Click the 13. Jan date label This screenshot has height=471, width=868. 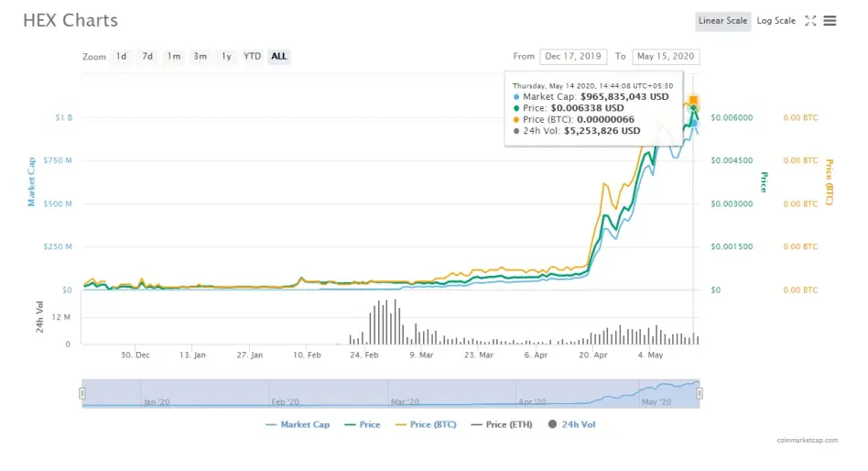(x=192, y=356)
